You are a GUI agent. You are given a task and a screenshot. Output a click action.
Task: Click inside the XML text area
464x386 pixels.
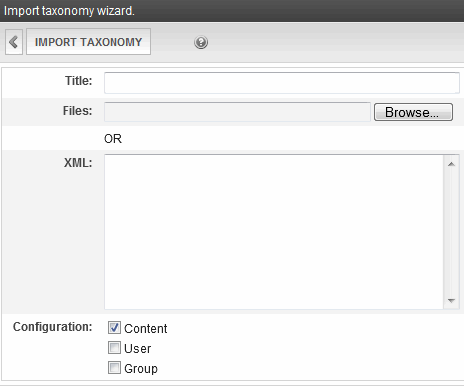coord(274,232)
